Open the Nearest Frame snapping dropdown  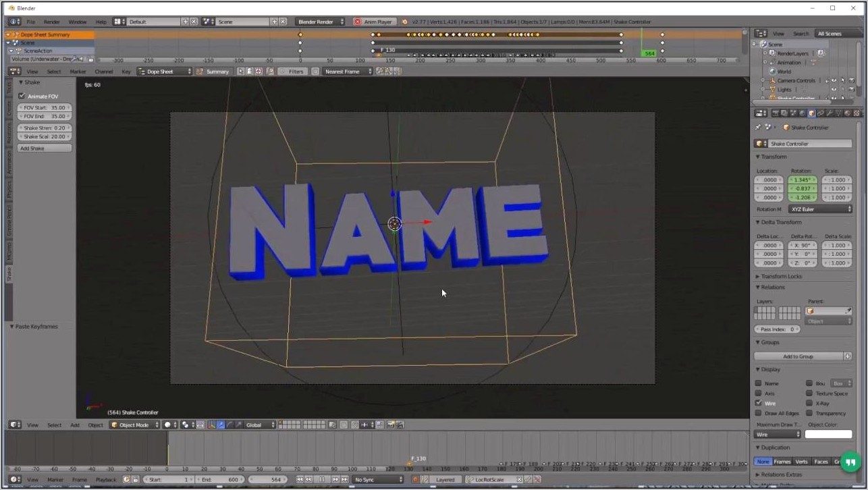click(x=348, y=71)
